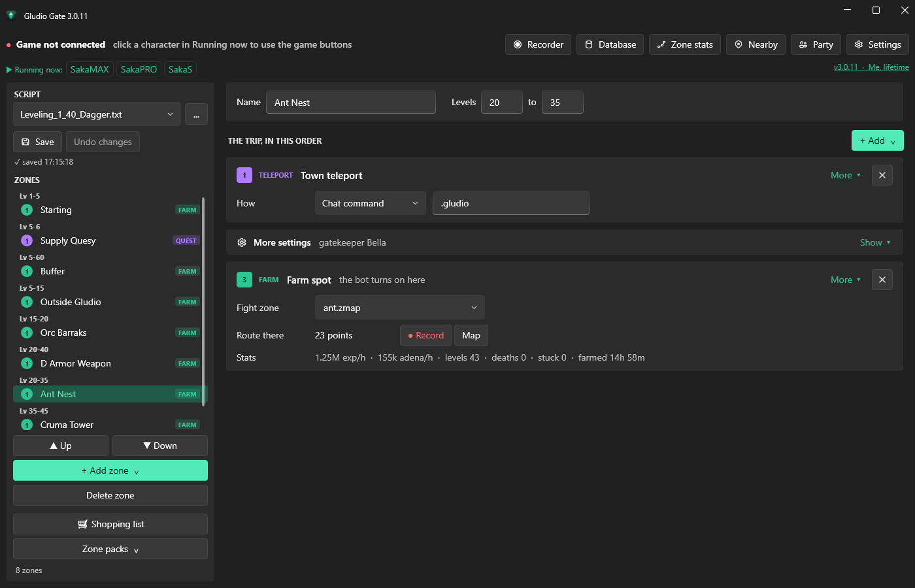The width and height of the screenshot is (915, 588).
Task: Expand More options for Town teleport step
Action: (x=846, y=175)
